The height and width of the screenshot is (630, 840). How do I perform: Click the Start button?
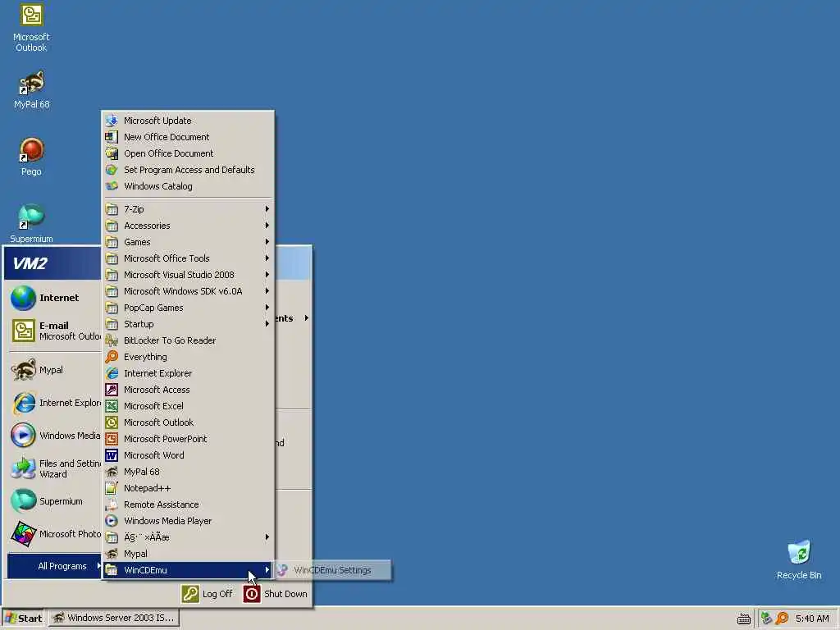pos(23,619)
